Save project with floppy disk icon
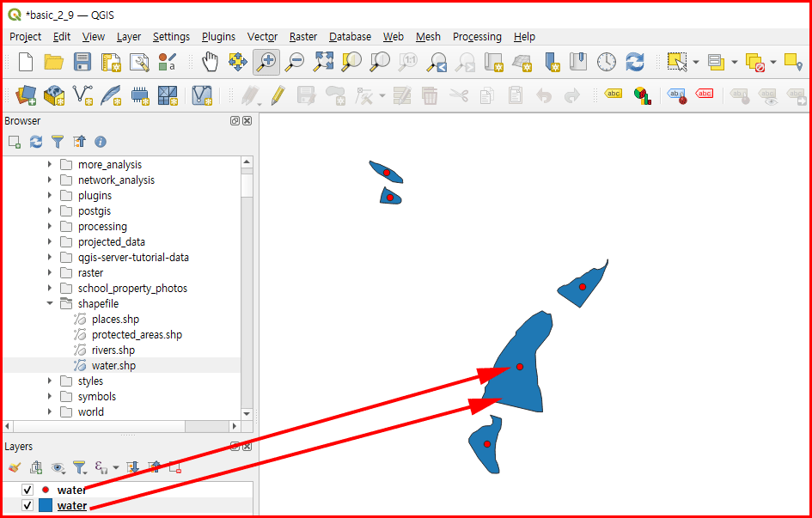The image size is (812, 518). (82, 62)
